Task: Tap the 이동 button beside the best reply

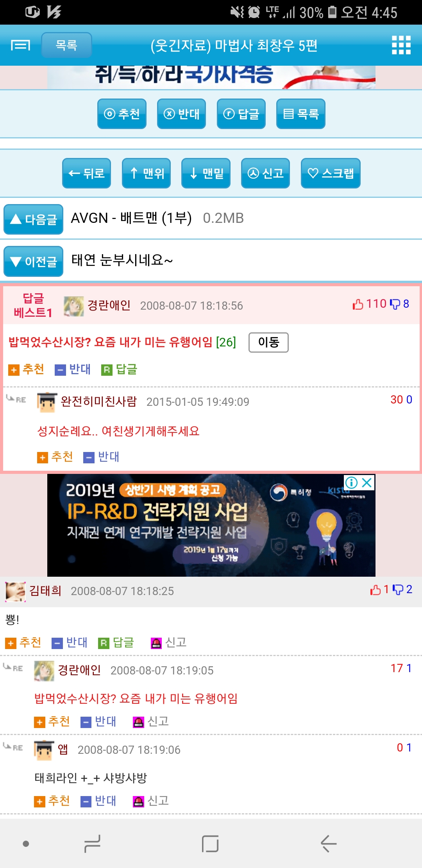Action: click(x=269, y=343)
